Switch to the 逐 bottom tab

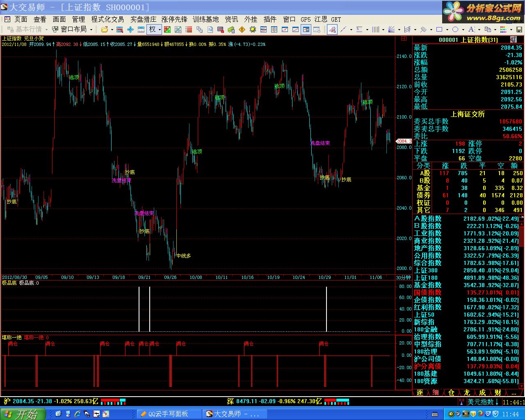420,393
